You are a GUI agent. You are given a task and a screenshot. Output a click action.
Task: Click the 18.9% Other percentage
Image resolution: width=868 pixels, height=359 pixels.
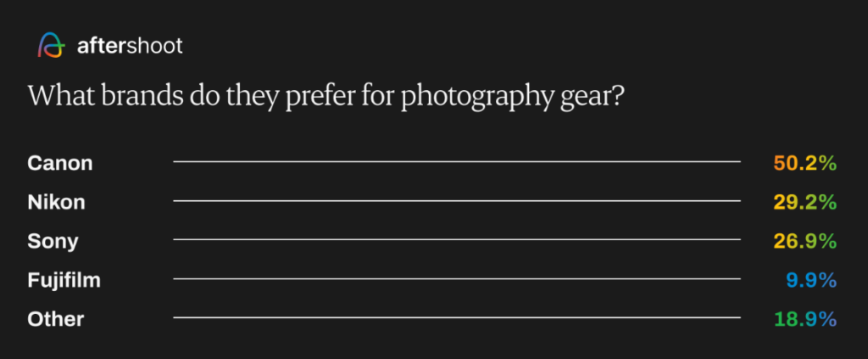pos(804,319)
